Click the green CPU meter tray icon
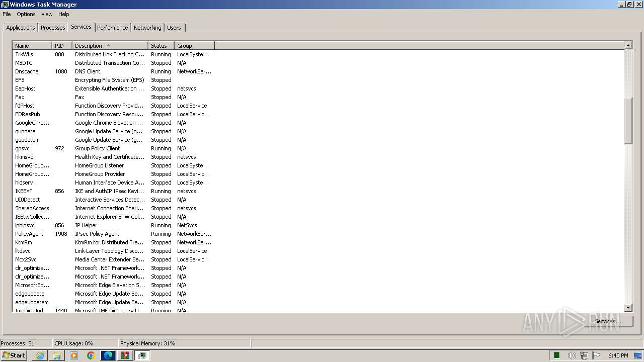Image resolution: width=644 pixels, height=362 pixels. tap(557, 355)
